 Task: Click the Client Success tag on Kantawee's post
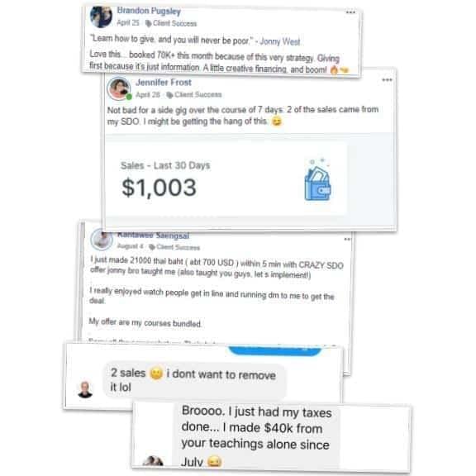174,247
